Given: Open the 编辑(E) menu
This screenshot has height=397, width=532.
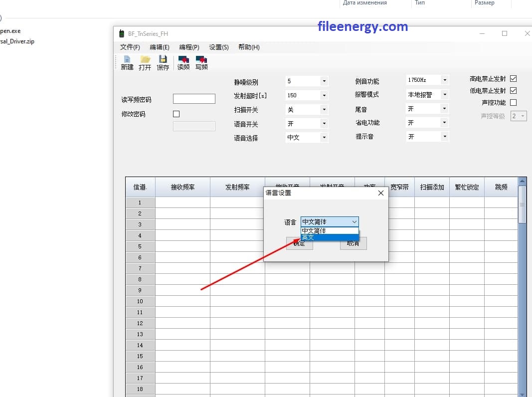Looking at the screenshot, I should pos(160,47).
